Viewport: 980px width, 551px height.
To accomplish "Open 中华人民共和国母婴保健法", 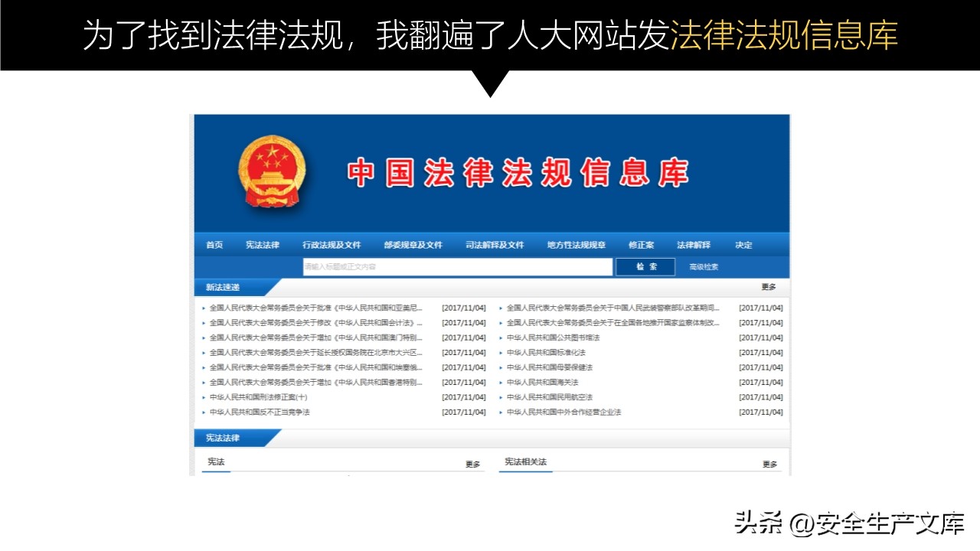I will coord(550,367).
